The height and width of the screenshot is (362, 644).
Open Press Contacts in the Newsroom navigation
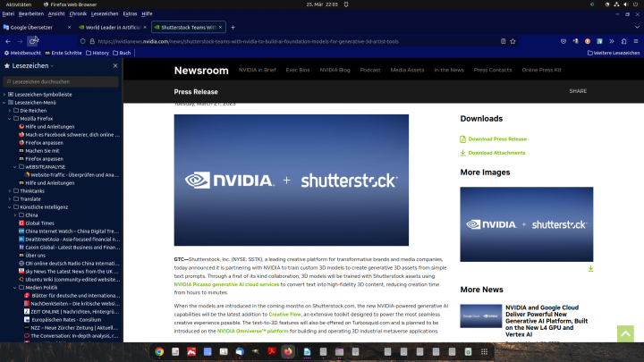493,71
